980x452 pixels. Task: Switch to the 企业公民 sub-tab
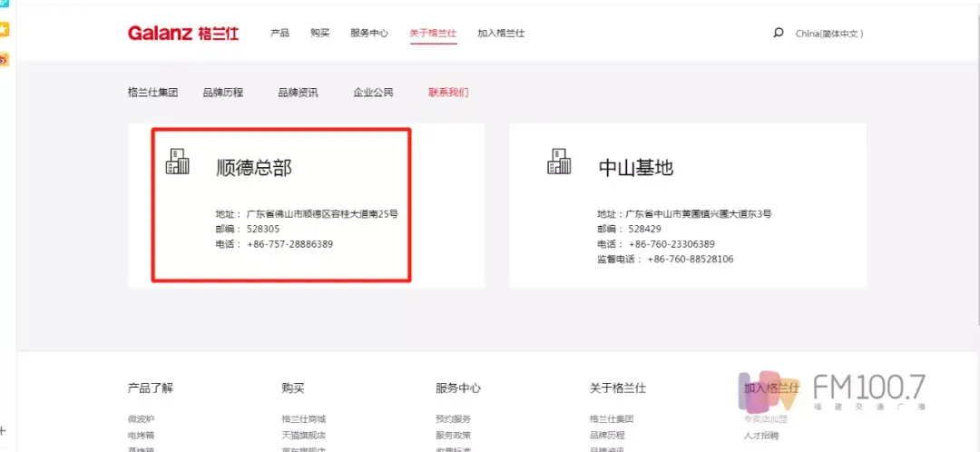click(374, 93)
